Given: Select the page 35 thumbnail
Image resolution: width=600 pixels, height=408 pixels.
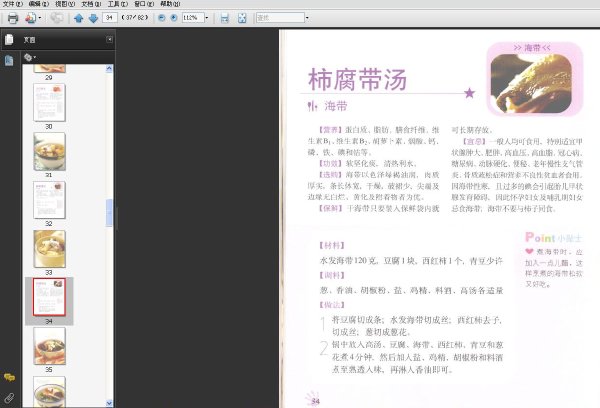Looking at the screenshot, I should (x=49, y=346).
